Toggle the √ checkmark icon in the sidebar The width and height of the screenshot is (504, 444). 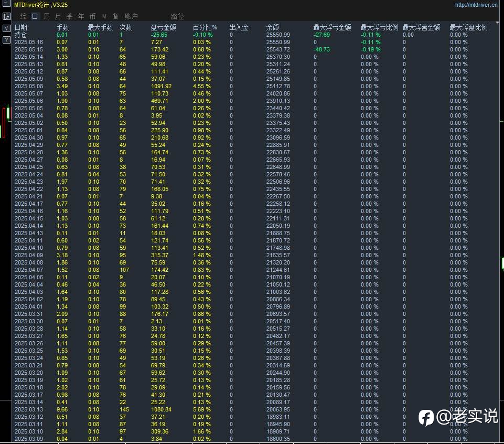(6, 28)
